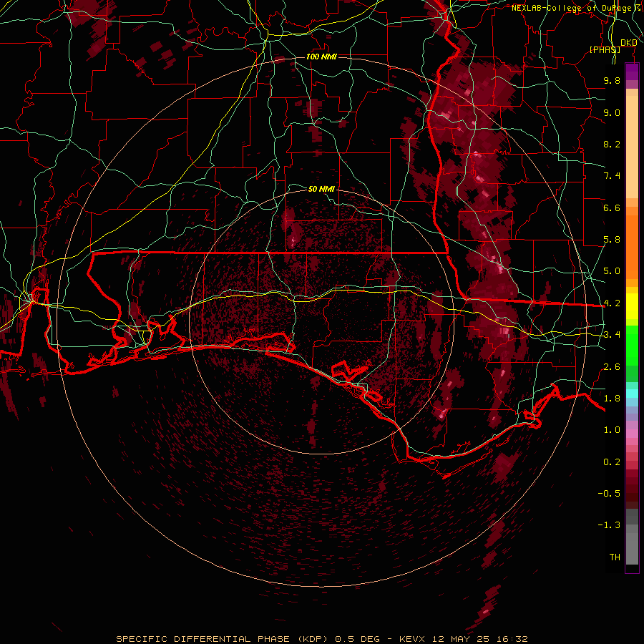Click the 2.6 value on the color scale
Image resolution: width=644 pixels, height=644 pixels.
point(612,367)
